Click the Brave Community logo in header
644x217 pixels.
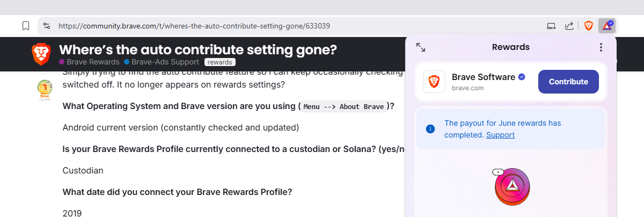point(41,54)
